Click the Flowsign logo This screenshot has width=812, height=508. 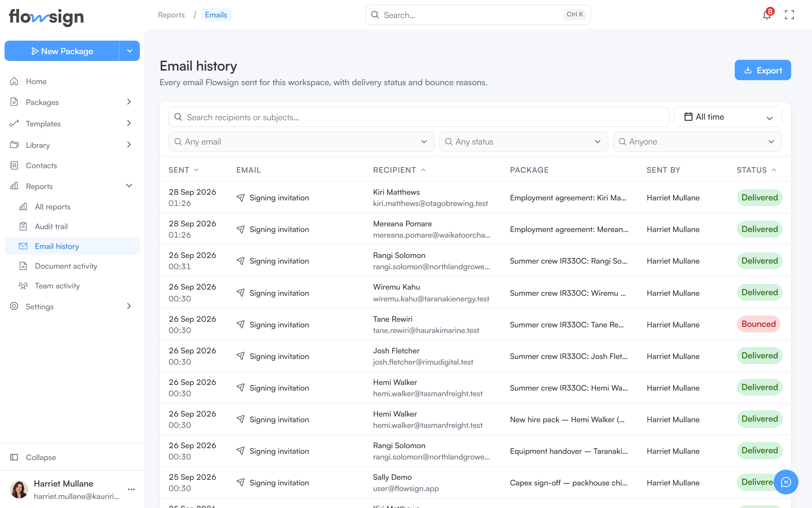click(x=46, y=17)
